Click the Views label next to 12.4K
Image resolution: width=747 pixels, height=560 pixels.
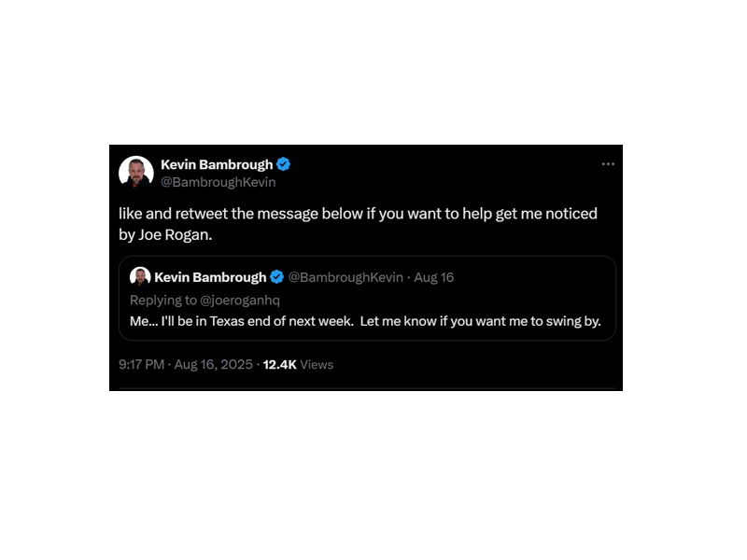click(317, 364)
